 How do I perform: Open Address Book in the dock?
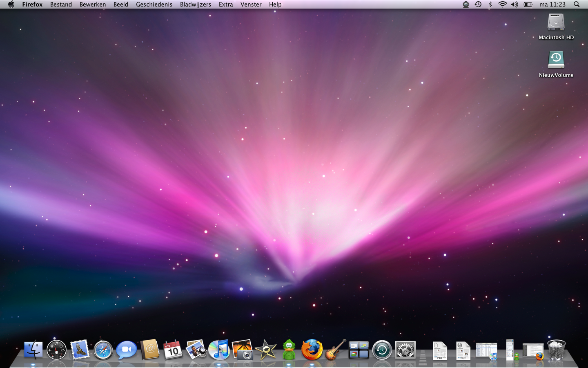point(149,350)
